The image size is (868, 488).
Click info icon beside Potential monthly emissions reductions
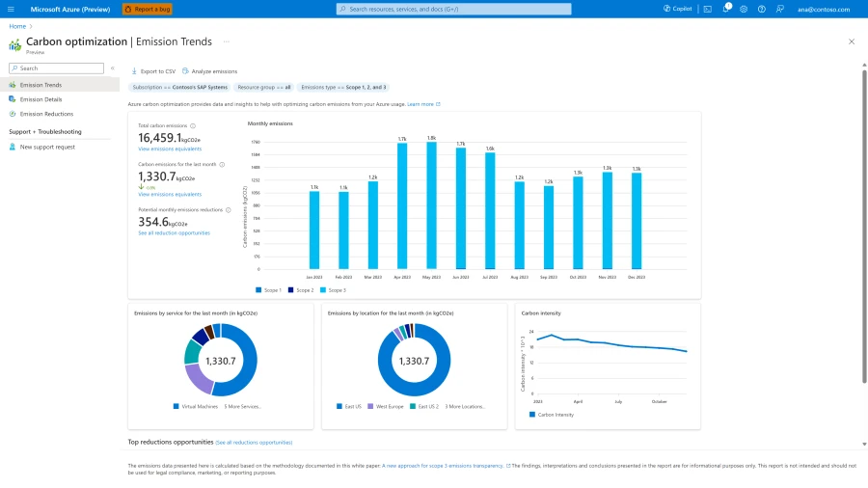pos(228,209)
